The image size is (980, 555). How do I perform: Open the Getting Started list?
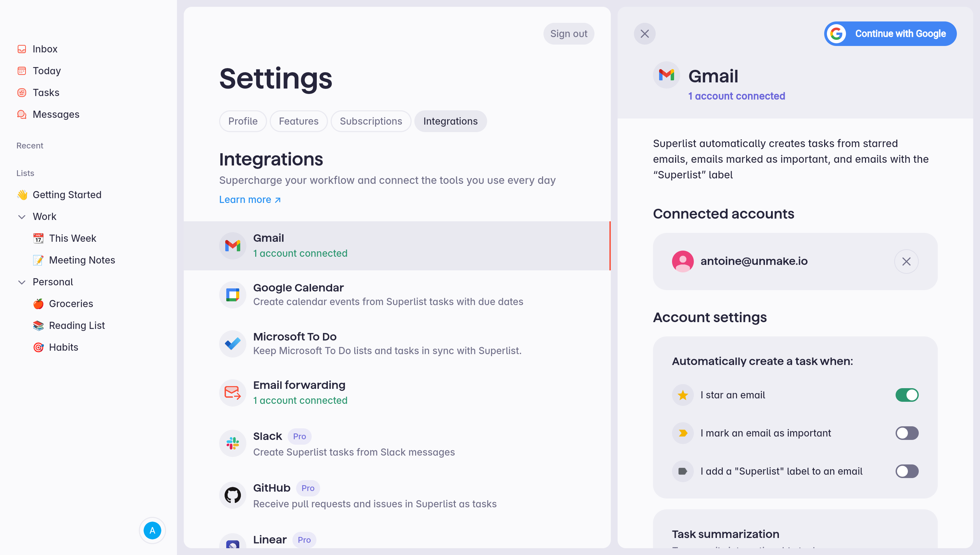tap(67, 195)
